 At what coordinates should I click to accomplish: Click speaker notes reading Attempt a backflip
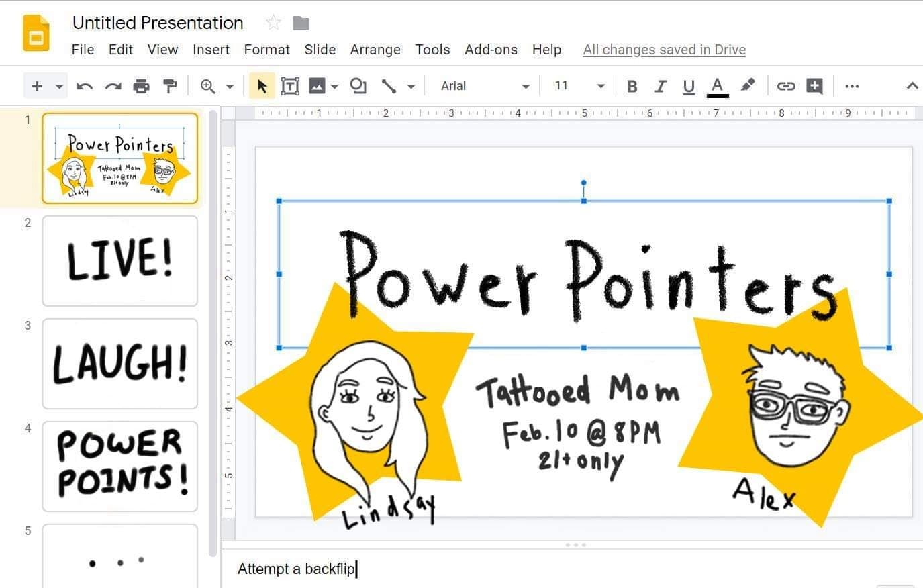tap(296, 569)
